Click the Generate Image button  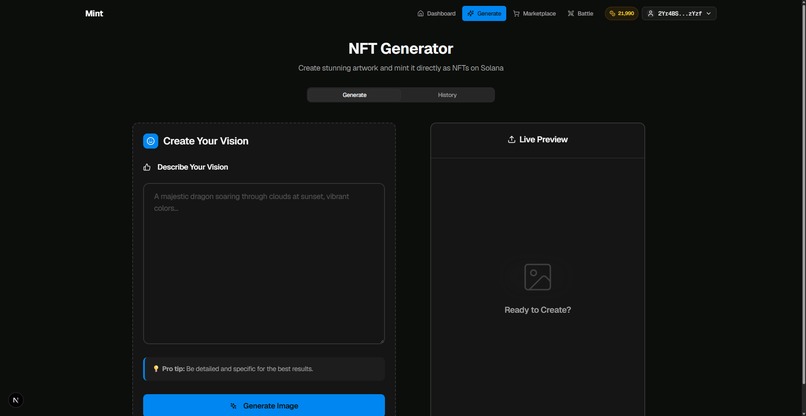pyautogui.click(x=264, y=405)
